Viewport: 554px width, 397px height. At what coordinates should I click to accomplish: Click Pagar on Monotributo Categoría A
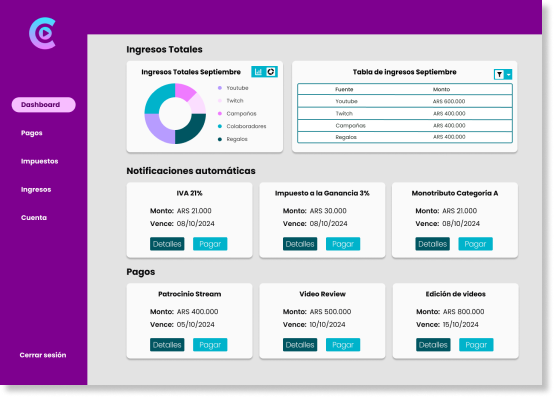coord(476,244)
